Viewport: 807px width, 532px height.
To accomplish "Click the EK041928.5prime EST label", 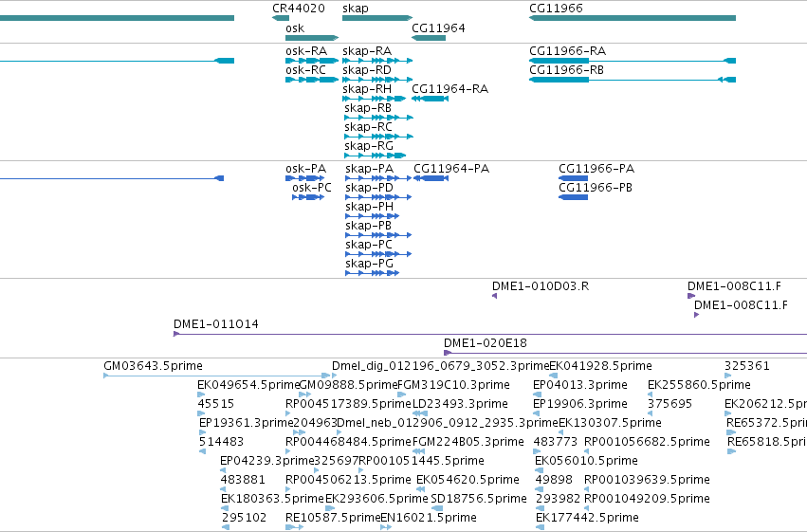I will 600,366.
